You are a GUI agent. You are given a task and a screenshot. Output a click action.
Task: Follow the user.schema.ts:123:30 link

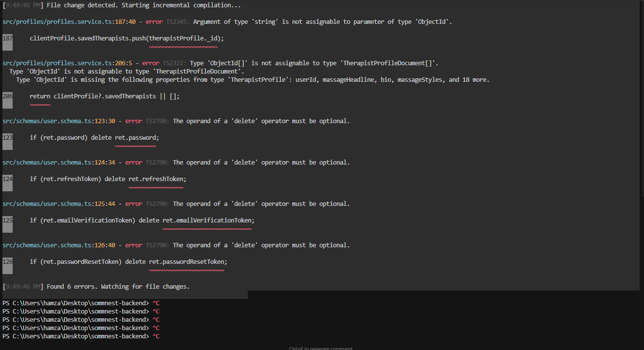coord(59,121)
